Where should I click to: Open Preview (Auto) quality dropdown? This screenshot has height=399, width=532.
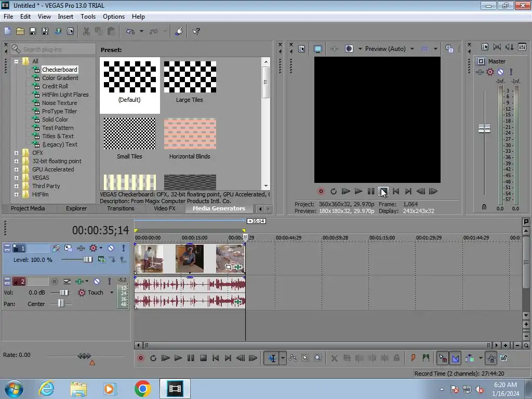412,49
